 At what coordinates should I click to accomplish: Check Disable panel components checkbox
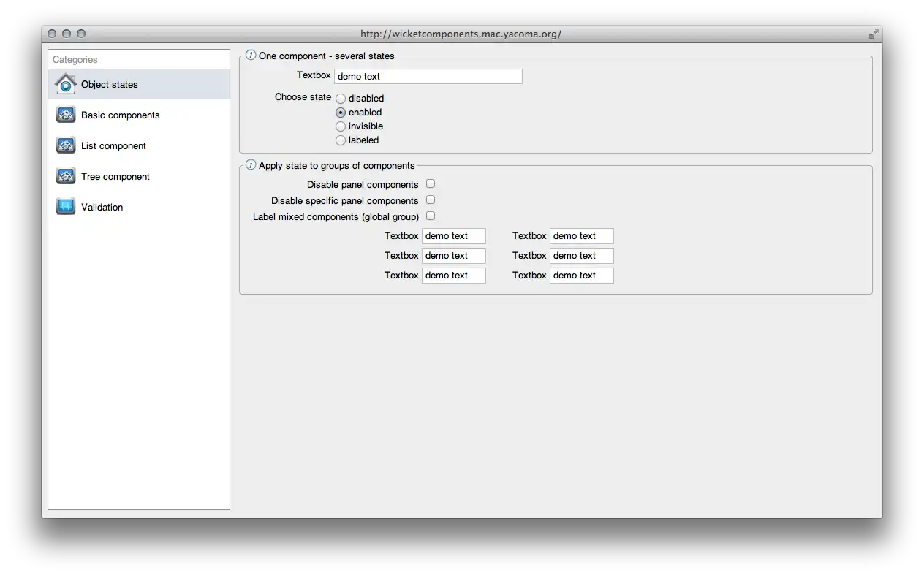(431, 183)
